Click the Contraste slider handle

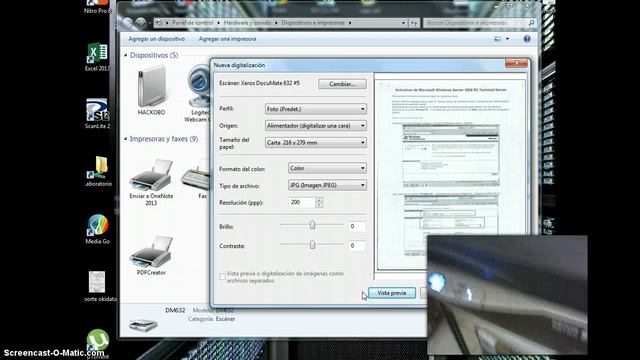click(312, 245)
